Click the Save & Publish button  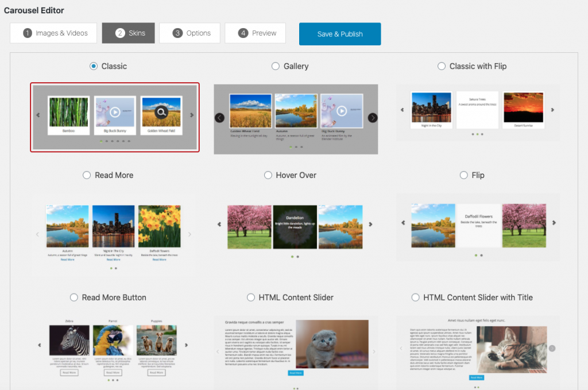click(339, 34)
